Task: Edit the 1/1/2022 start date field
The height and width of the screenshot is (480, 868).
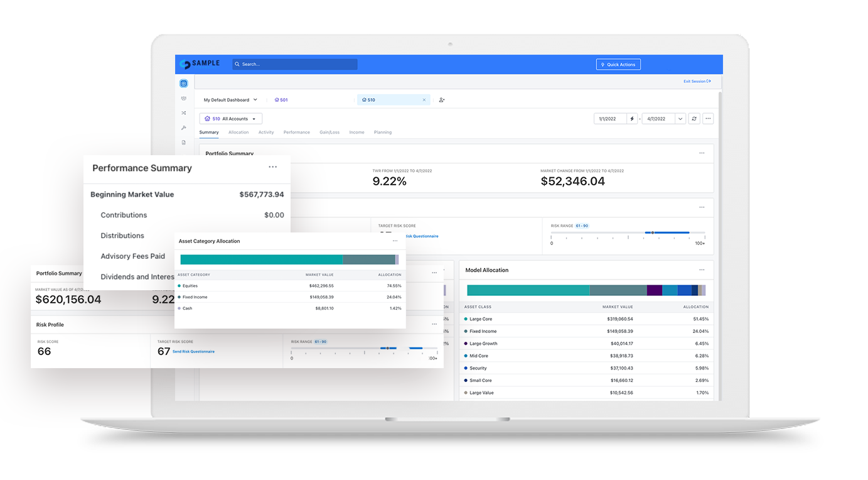Action: pyautogui.click(x=610, y=119)
